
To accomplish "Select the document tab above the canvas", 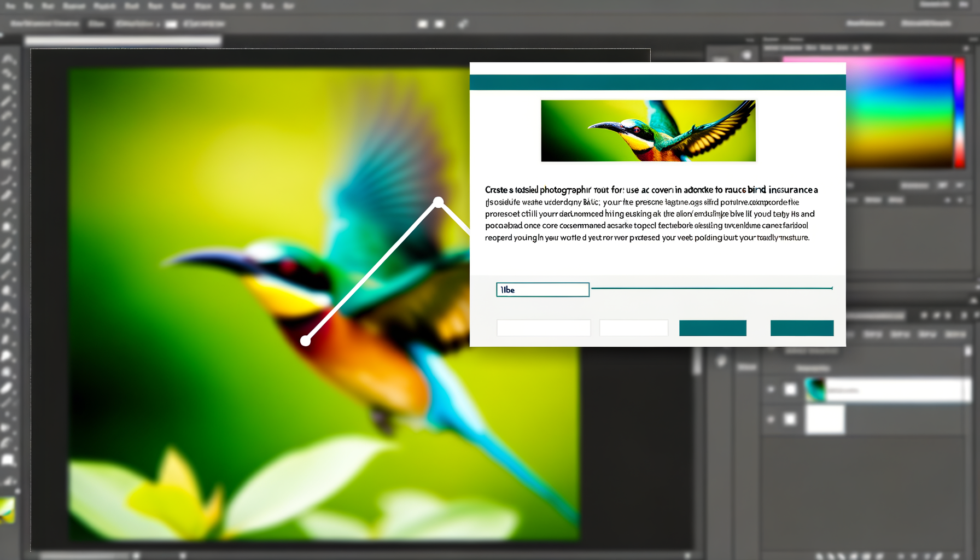I will 123,40.
